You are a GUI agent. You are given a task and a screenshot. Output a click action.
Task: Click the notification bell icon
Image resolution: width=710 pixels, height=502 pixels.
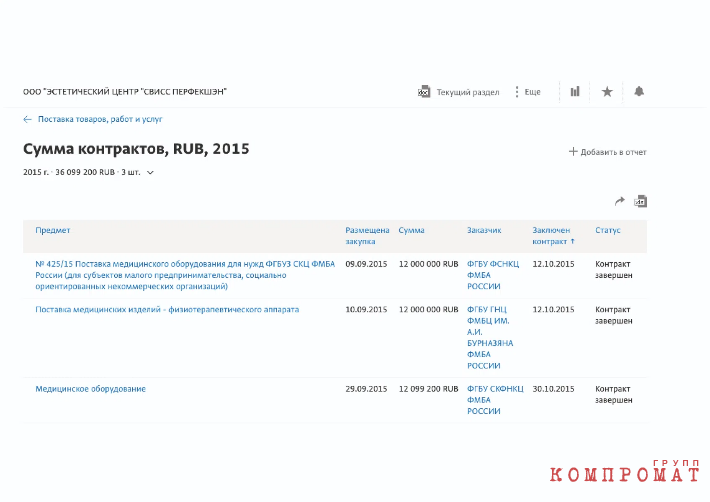coord(639,91)
